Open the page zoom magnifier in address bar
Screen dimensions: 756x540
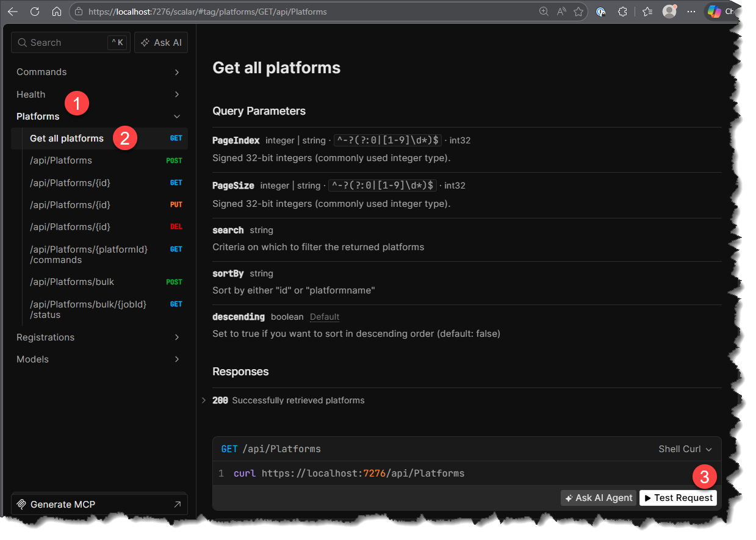544,11
